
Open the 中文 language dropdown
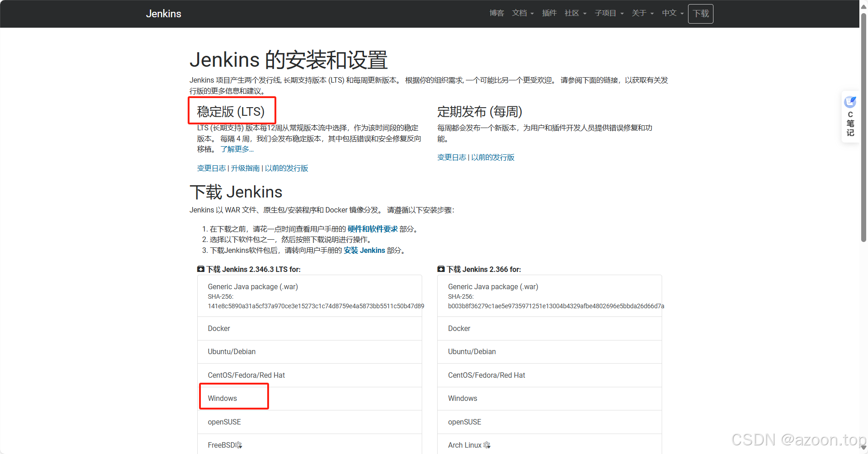click(673, 13)
